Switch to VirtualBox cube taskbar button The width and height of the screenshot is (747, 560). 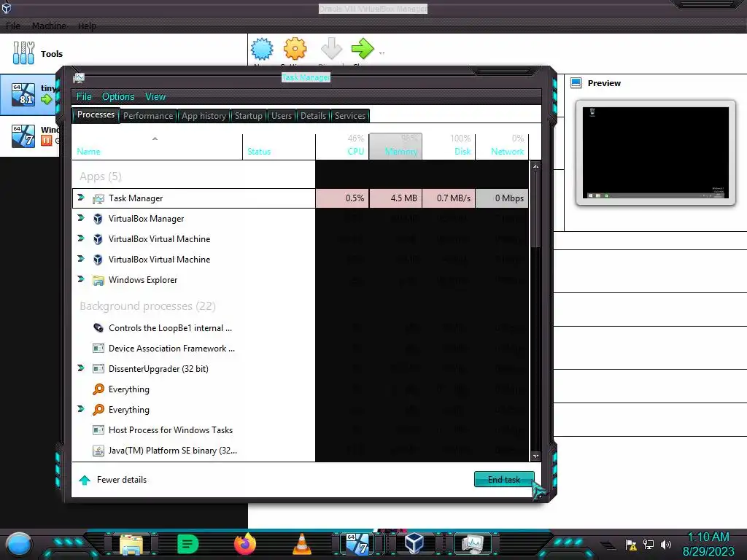click(414, 543)
